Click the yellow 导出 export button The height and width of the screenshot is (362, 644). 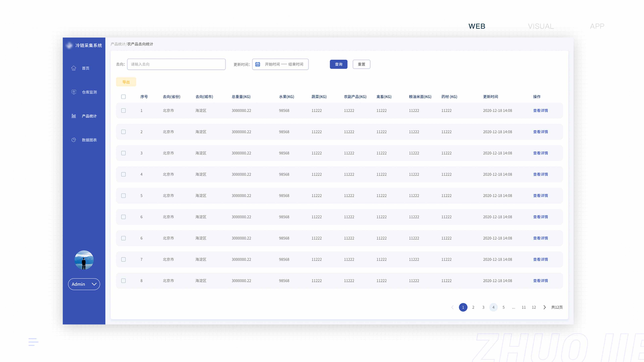[x=126, y=82]
